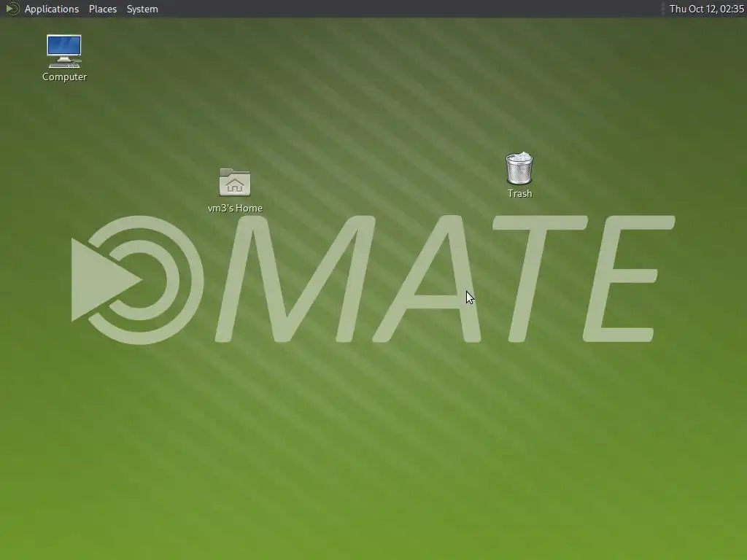This screenshot has height=560, width=747.
Task: Open the Places menu
Action: pyautogui.click(x=103, y=9)
